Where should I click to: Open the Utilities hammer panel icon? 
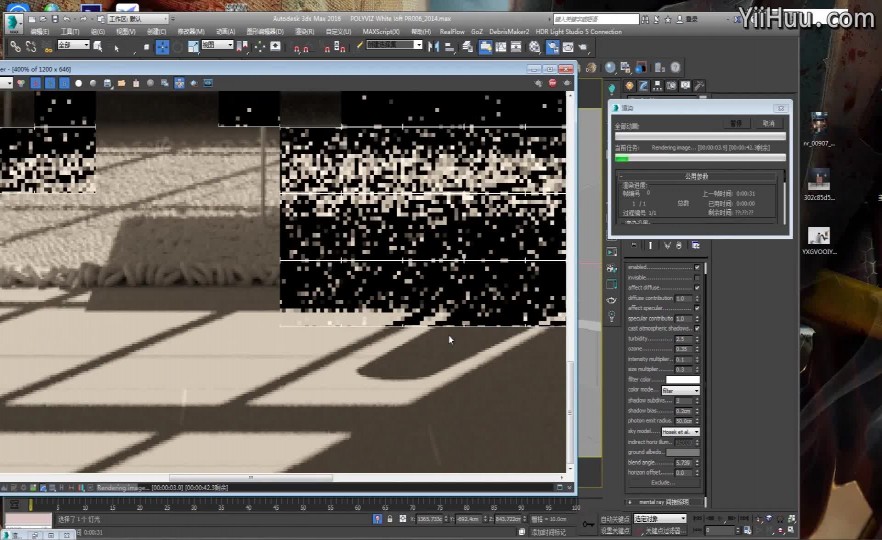click(699, 86)
